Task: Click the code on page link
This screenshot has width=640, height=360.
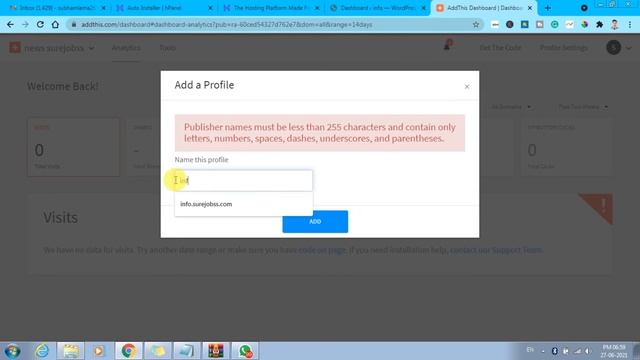Action: tap(322, 250)
